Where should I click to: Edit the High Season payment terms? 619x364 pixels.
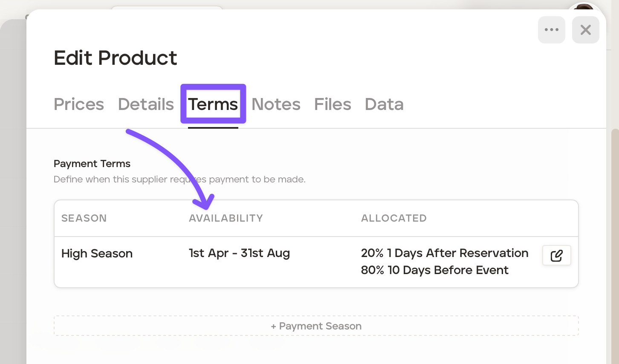tap(556, 256)
